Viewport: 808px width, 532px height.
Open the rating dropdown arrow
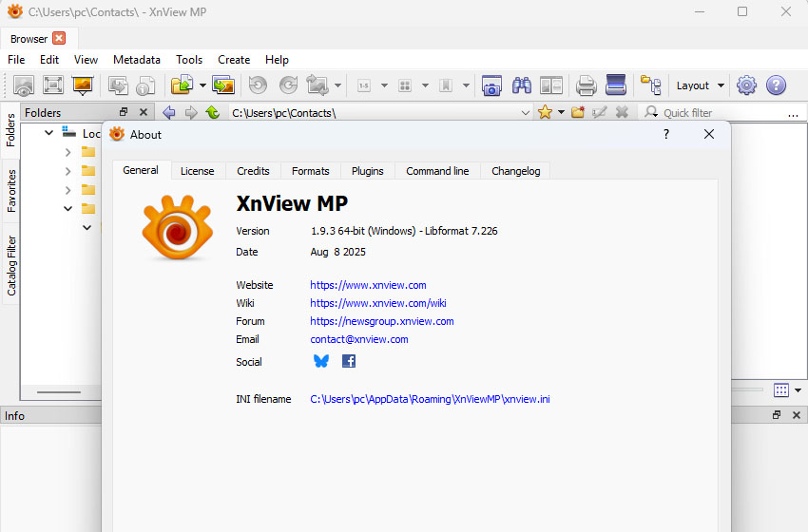384,85
